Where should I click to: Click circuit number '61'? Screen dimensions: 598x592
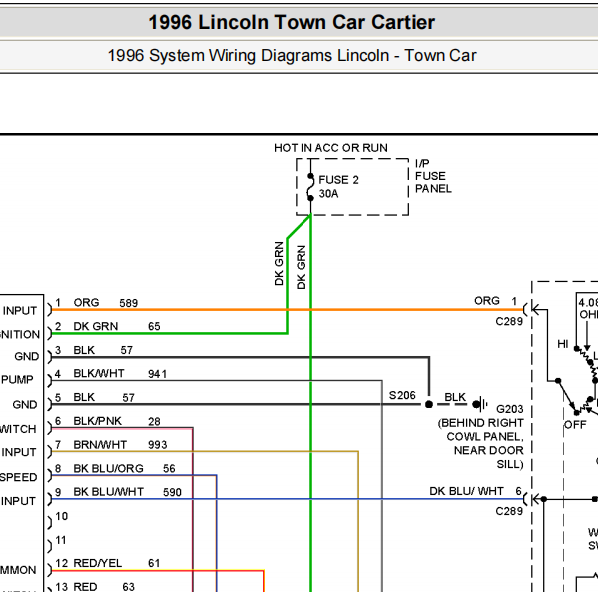(x=154, y=563)
